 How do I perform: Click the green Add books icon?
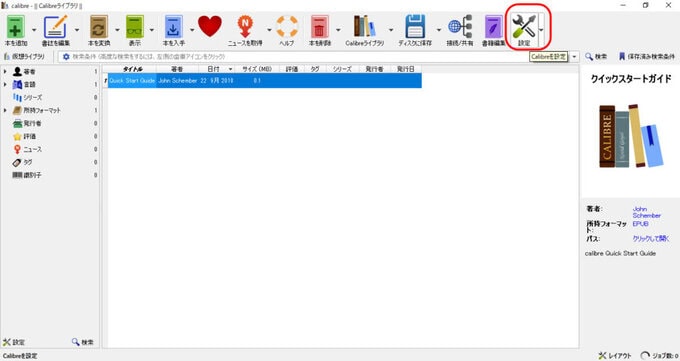(x=16, y=27)
